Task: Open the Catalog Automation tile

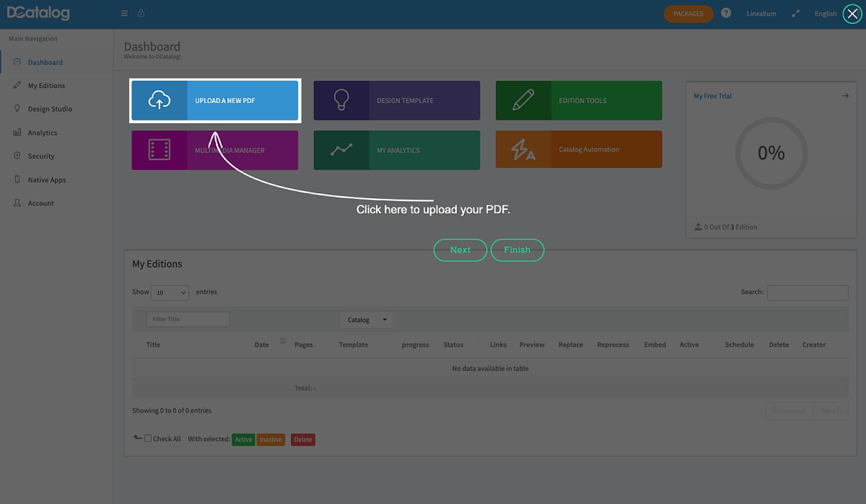Action: 579,150
